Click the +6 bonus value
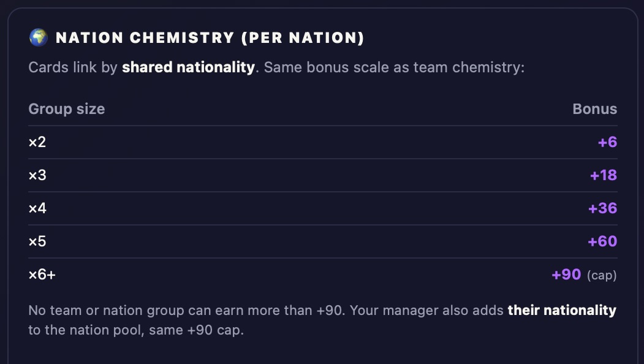Image resolution: width=644 pixels, height=364 pixels. pos(607,142)
